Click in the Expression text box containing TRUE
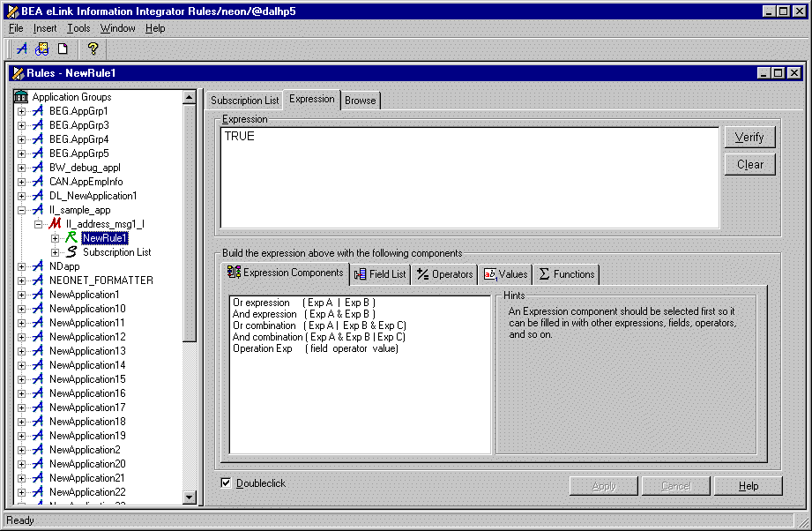This screenshot has width=812, height=531. (470, 177)
